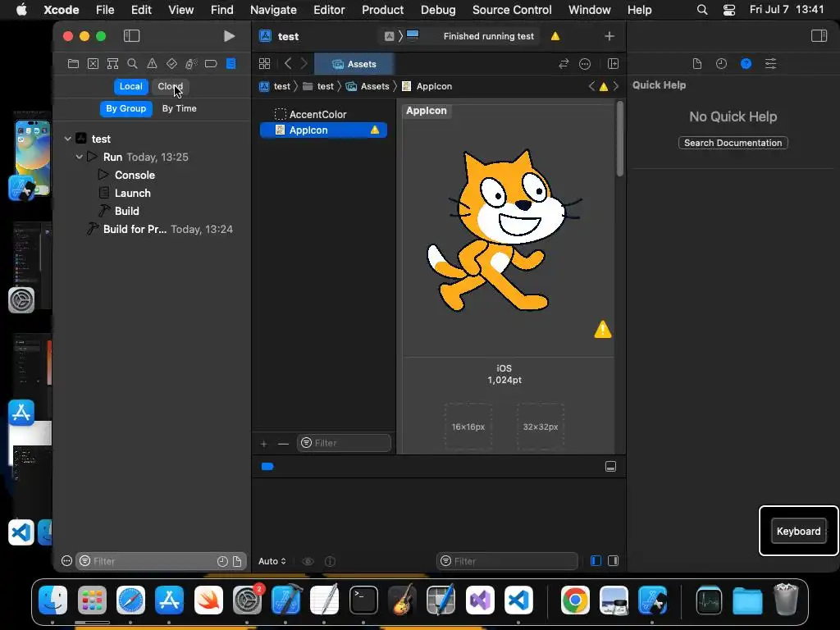The width and height of the screenshot is (840, 630).
Task: Open the Test navigator diamond icon
Action: pos(171,64)
